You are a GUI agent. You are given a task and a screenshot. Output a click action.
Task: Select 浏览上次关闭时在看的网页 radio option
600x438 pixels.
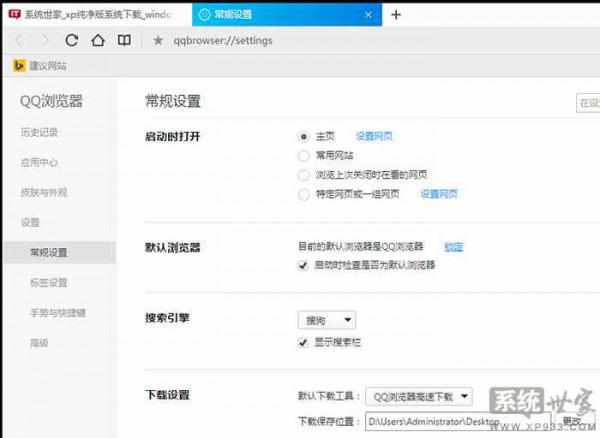[x=303, y=175]
